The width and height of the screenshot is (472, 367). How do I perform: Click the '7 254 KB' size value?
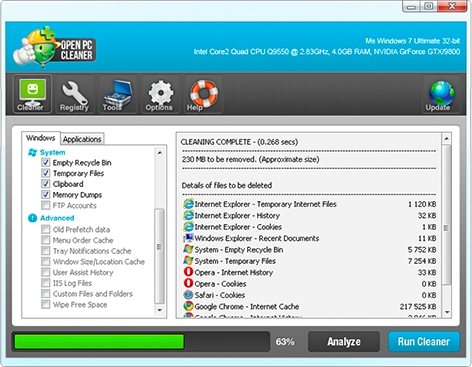point(422,261)
